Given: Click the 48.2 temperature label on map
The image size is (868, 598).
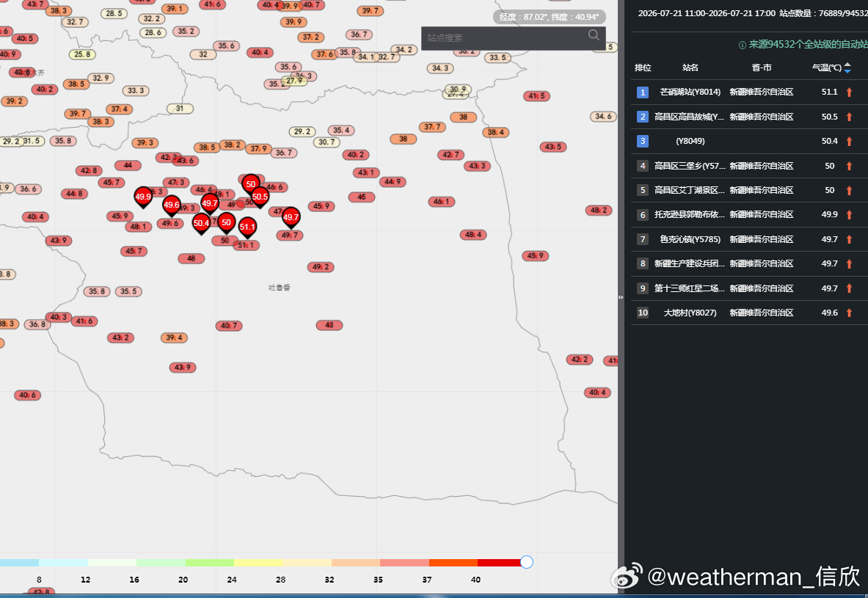Looking at the screenshot, I should click(599, 211).
